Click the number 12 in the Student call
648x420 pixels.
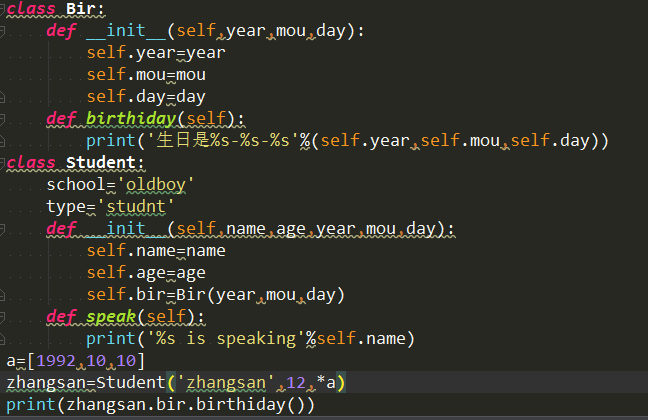pyautogui.click(x=296, y=383)
